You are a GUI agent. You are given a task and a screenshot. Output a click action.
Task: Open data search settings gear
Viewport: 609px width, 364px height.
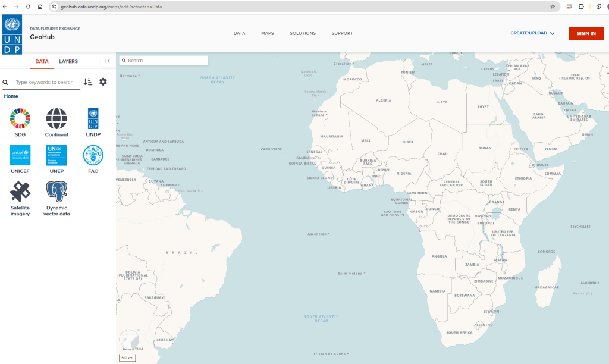[x=103, y=82]
